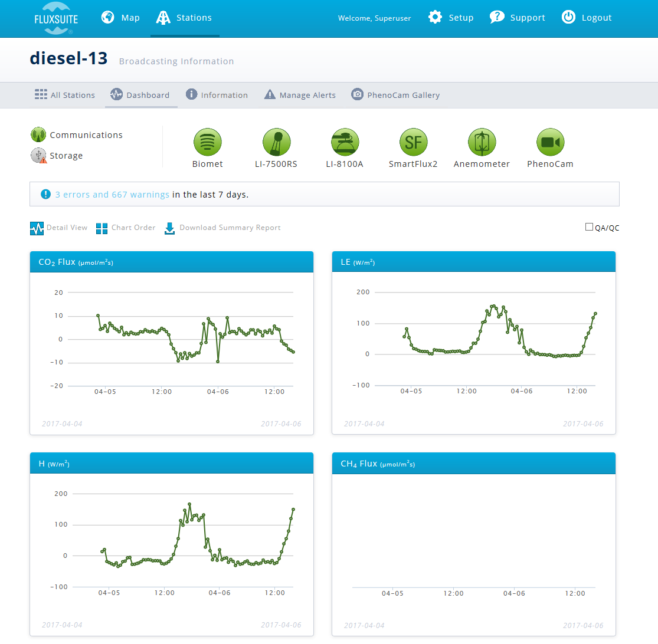Click the PhenoCam camera icon

click(550, 142)
